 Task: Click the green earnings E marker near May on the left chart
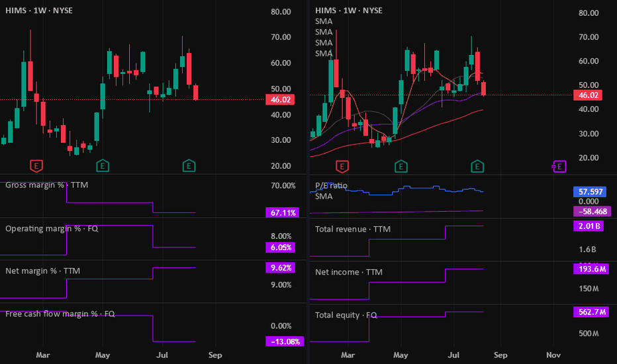click(103, 165)
